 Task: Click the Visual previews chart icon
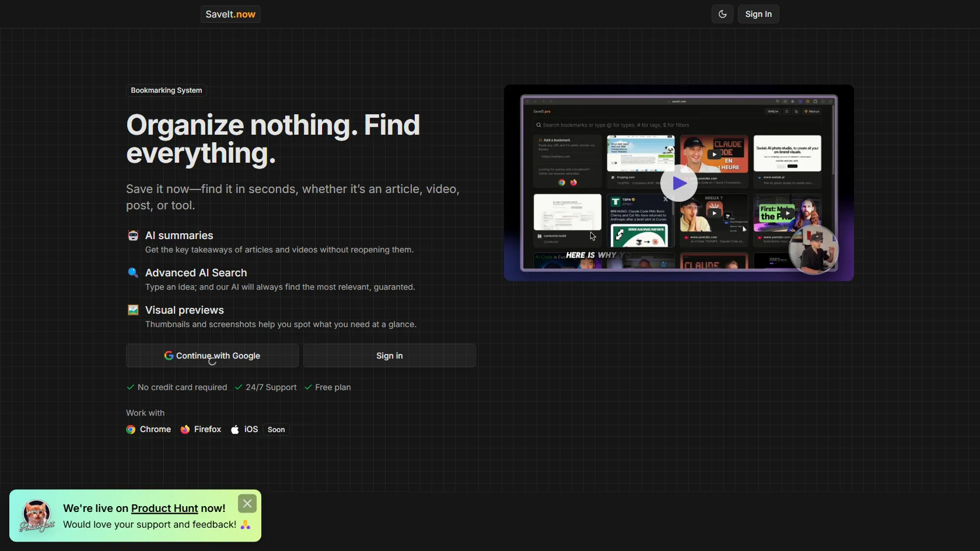point(134,310)
